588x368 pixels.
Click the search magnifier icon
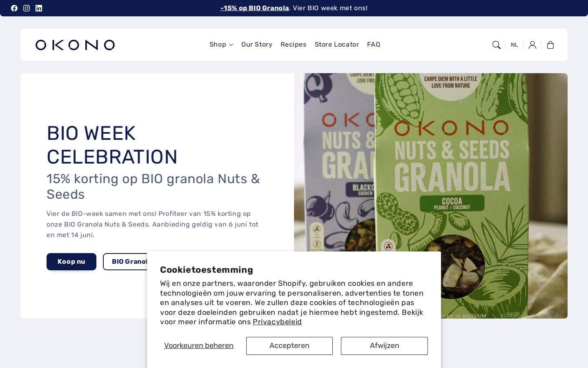[497, 45]
